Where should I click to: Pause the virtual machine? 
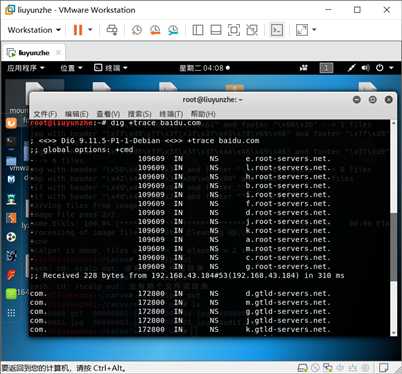(78, 30)
